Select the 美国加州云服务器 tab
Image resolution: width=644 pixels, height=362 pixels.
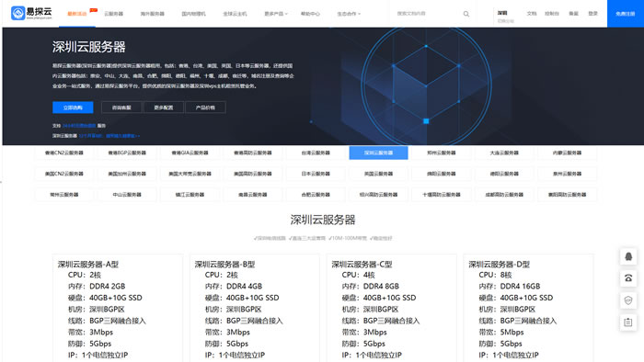click(127, 174)
